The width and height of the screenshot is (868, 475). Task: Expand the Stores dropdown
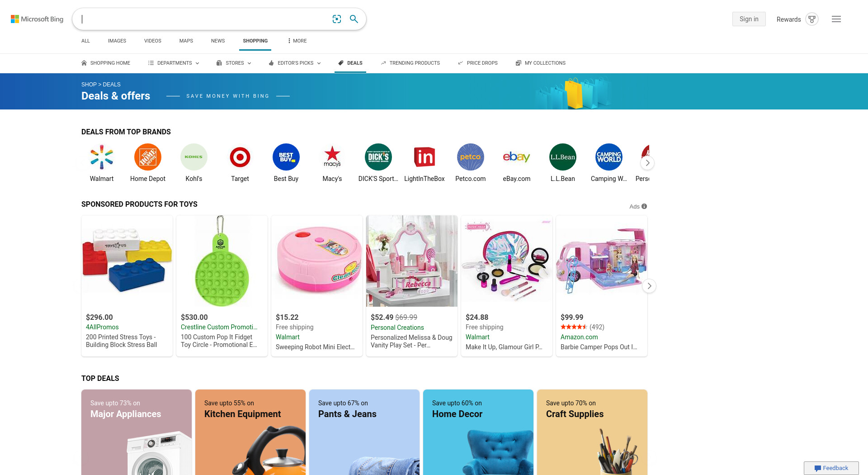(x=234, y=63)
